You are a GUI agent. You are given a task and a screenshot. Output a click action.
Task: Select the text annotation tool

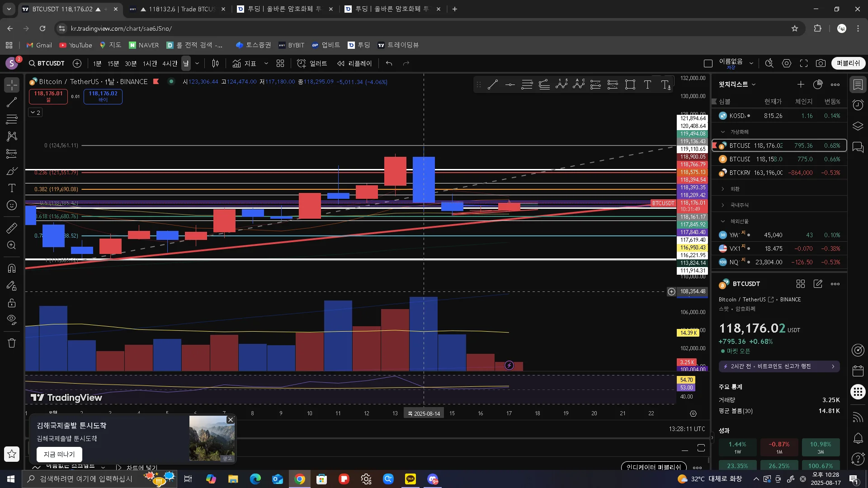click(x=12, y=188)
